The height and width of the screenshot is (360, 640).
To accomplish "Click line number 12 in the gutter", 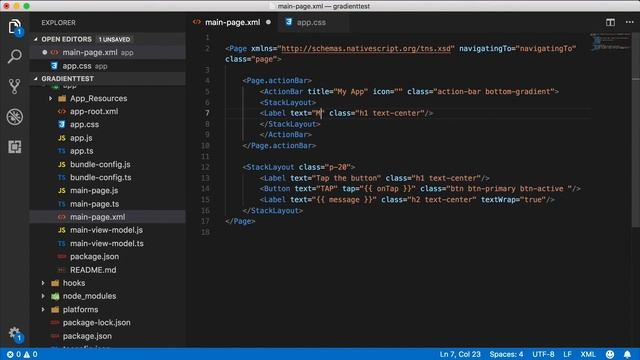I will pyautogui.click(x=205, y=167).
